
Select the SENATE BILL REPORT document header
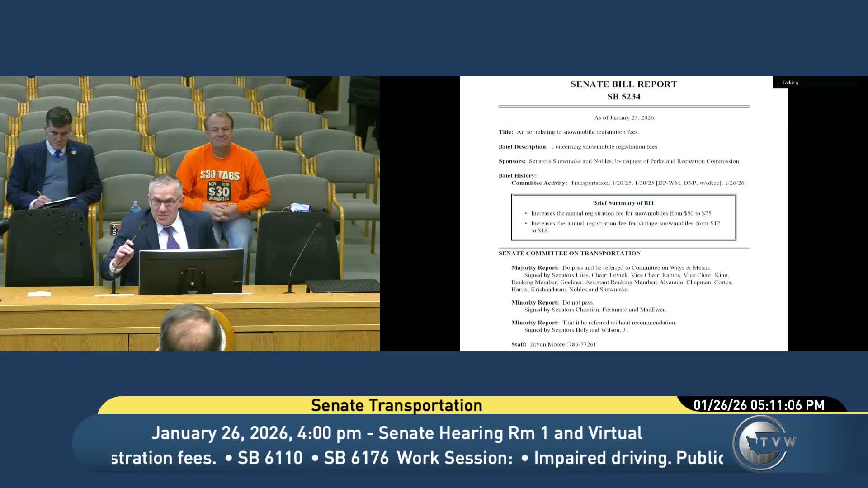[623, 84]
